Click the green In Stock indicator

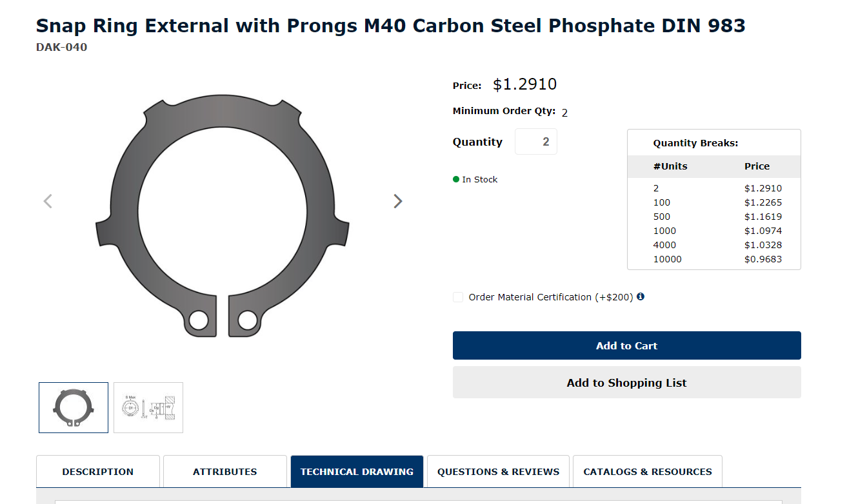[475, 180]
